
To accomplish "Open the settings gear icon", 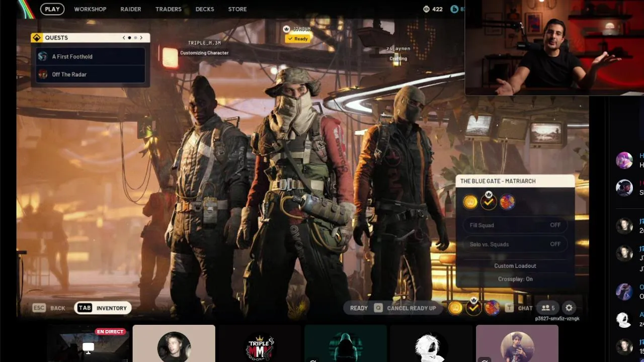I will click(x=569, y=308).
